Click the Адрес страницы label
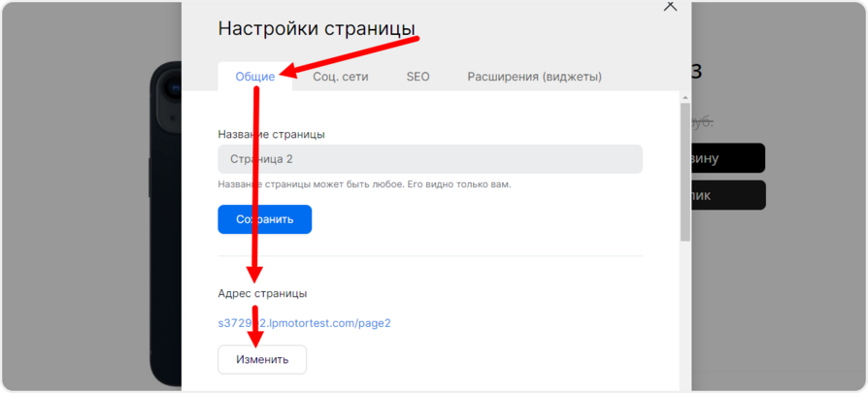Screen dimensions: 868x393 pyautogui.click(x=262, y=293)
